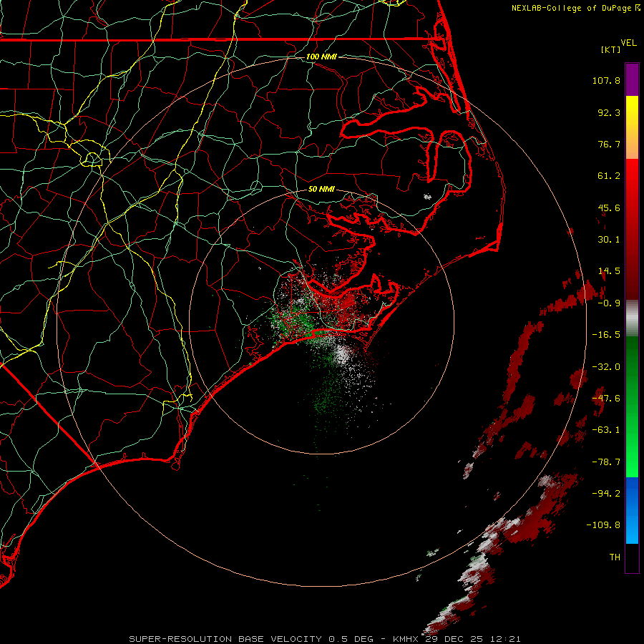Screen dimensions: 644x644
Task: Select the -78.7 legend value
Action: point(606,462)
